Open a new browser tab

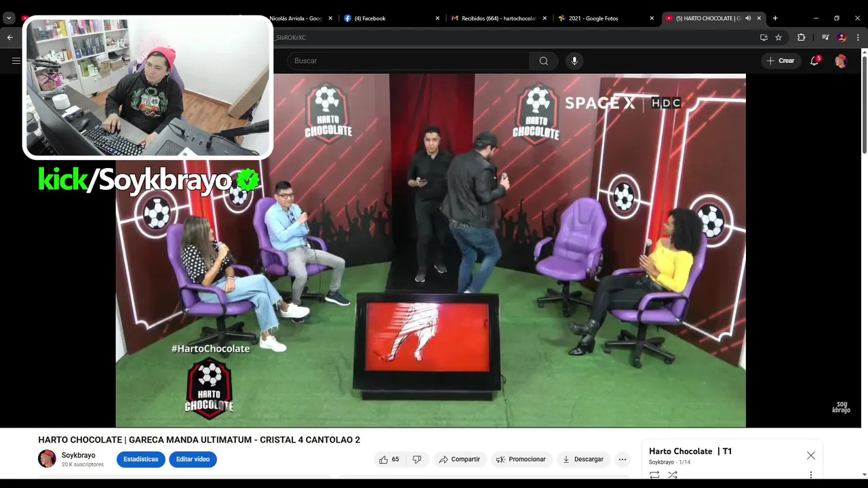pyautogui.click(x=775, y=18)
